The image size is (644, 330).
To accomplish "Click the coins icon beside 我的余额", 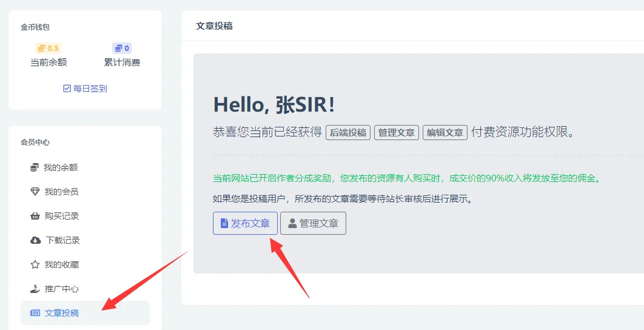I will (35, 167).
